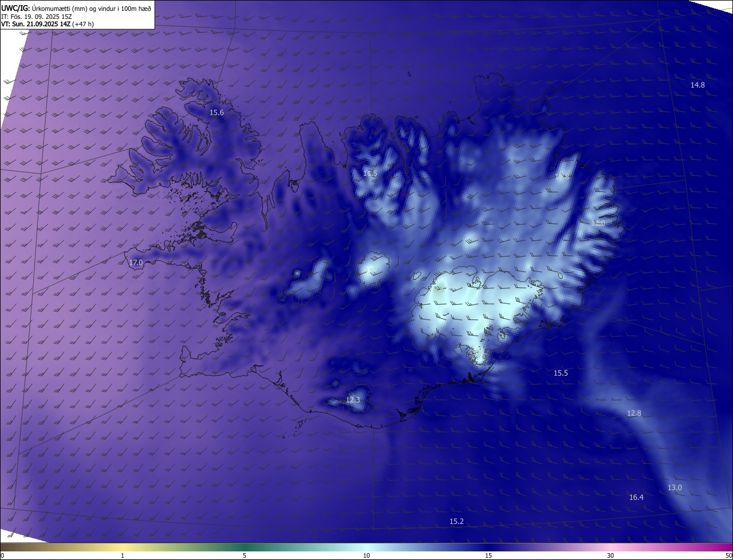This screenshot has height=560, width=733.
Task: Click the 15.6 value over the Westfjords
Action: (x=216, y=113)
